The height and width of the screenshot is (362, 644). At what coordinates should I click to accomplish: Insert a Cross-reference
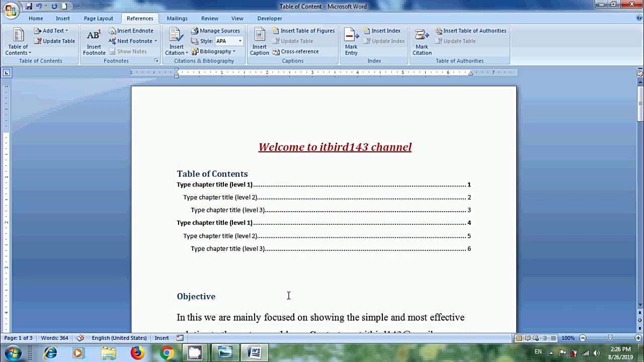(x=295, y=51)
